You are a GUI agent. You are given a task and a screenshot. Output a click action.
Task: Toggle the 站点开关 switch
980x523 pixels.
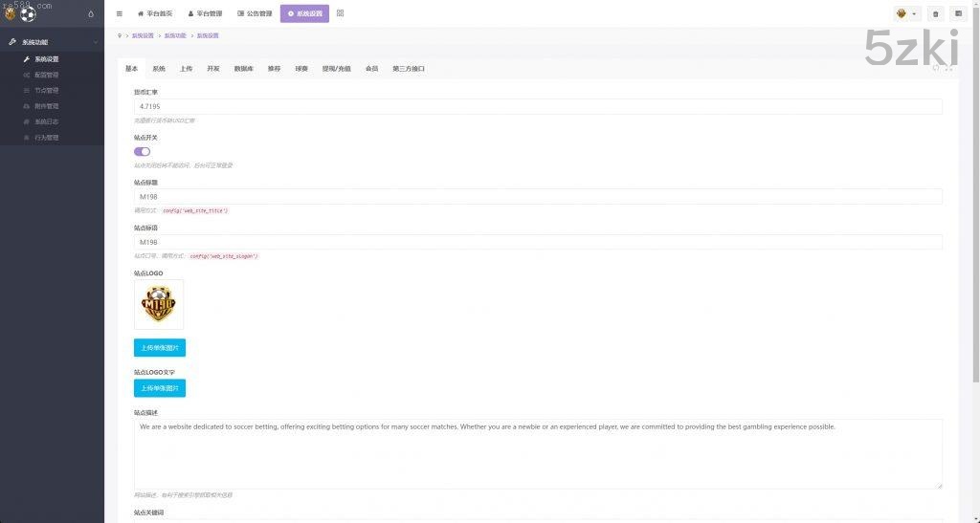click(142, 152)
